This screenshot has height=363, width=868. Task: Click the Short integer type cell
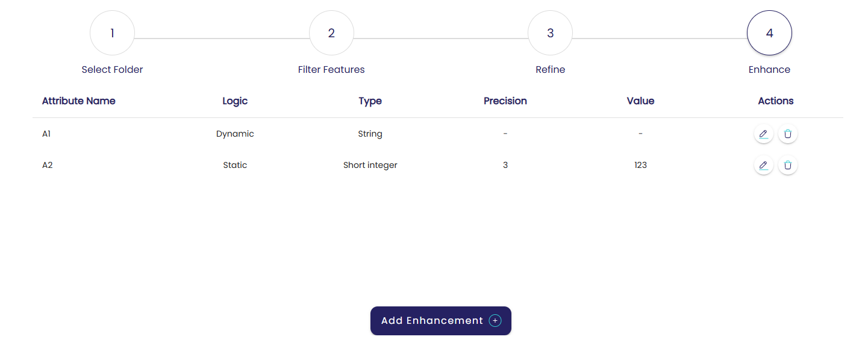[370, 165]
